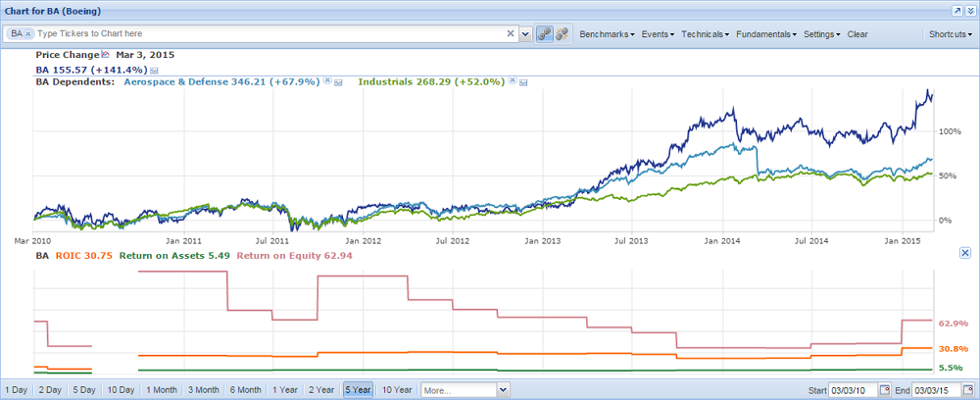
Task: Click the BA 155.57 (+141.4%) legend label
Action: click(x=91, y=70)
